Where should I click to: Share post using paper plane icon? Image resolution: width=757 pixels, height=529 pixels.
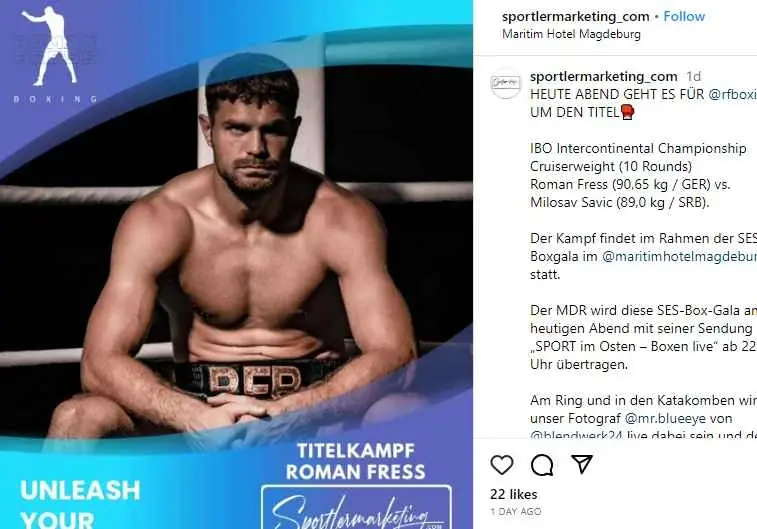582,464
